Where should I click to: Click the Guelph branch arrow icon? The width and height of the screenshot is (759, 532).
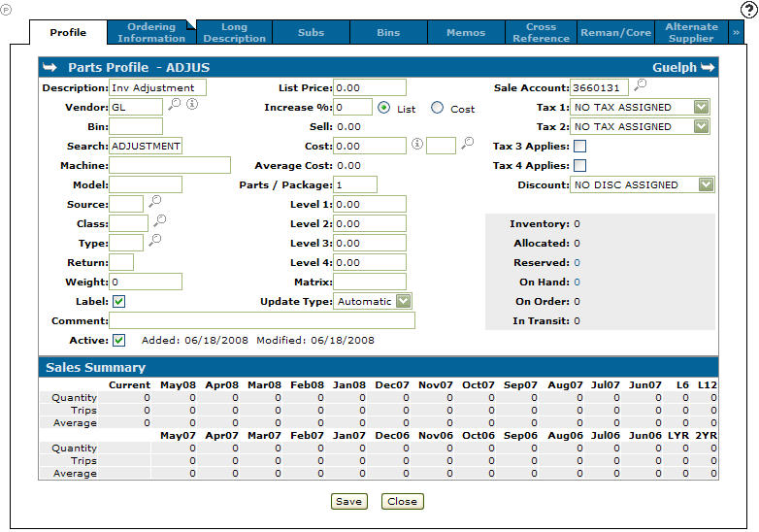708,68
